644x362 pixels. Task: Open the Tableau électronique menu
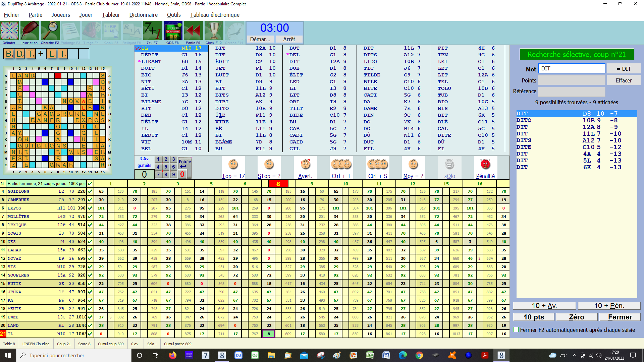point(215,15)
